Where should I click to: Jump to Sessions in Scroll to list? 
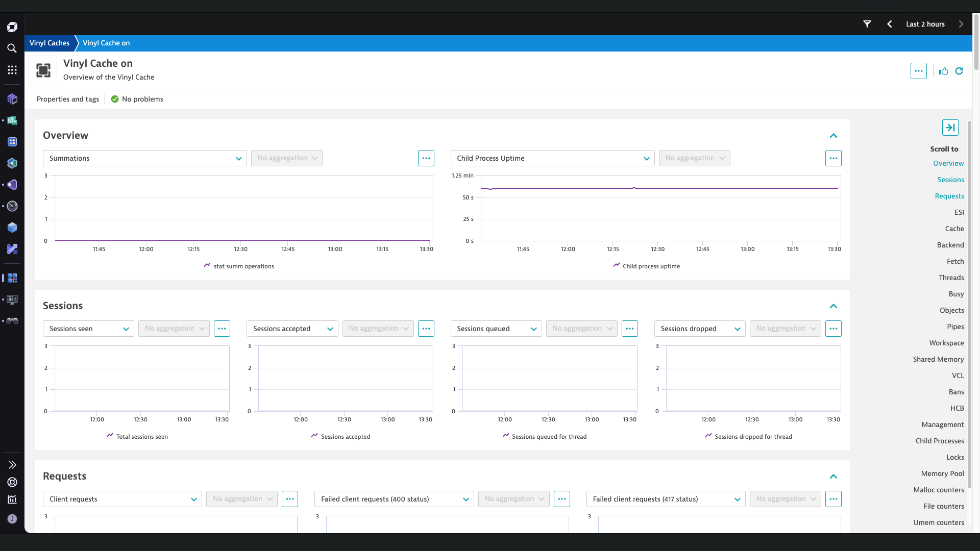pyautogui.click(x=950, y=180)
